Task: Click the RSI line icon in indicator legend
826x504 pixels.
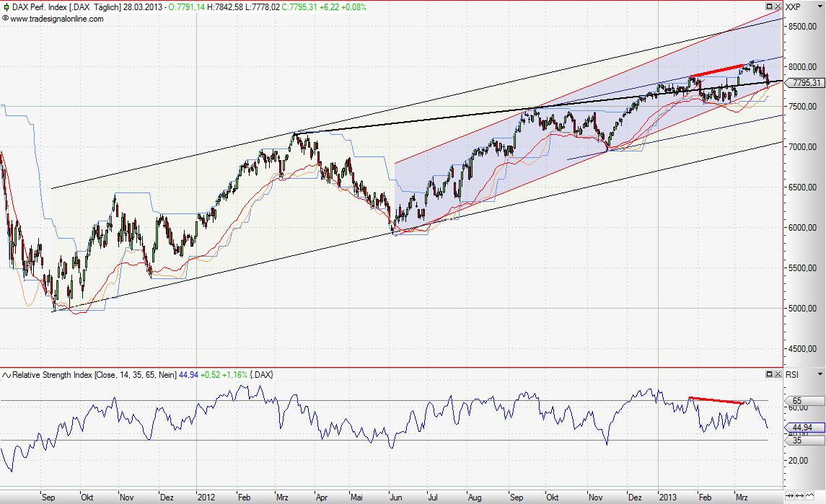Action: pyautogui.click(x=6, y=375)
